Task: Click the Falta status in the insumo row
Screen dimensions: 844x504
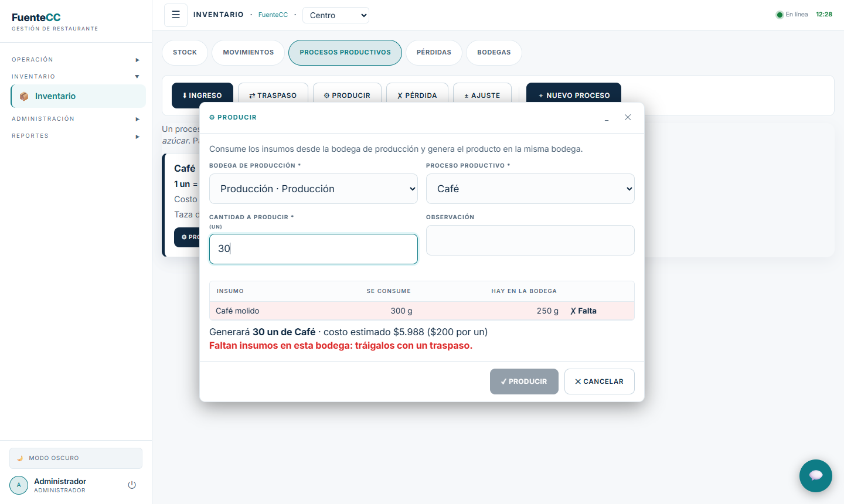Action: 583,311
